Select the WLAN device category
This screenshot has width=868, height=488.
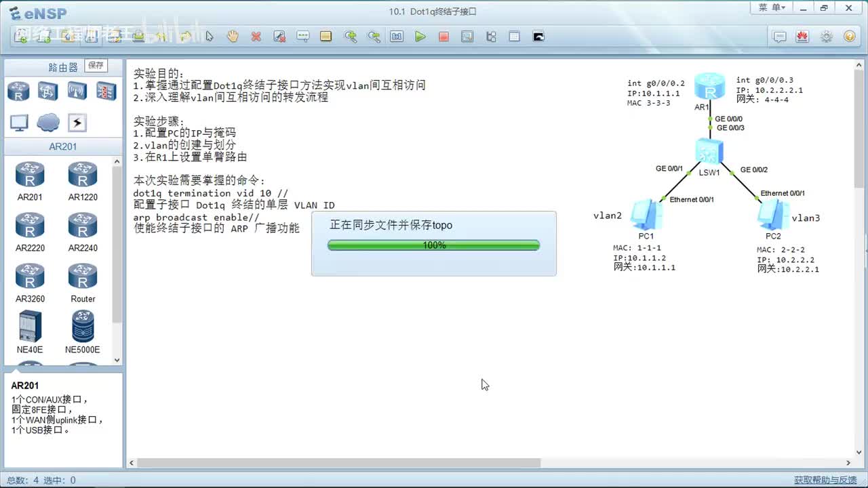77,91
